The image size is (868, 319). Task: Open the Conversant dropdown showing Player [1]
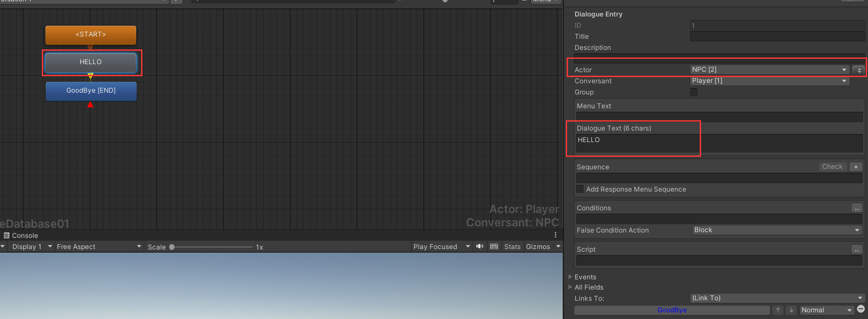(770, 81)
